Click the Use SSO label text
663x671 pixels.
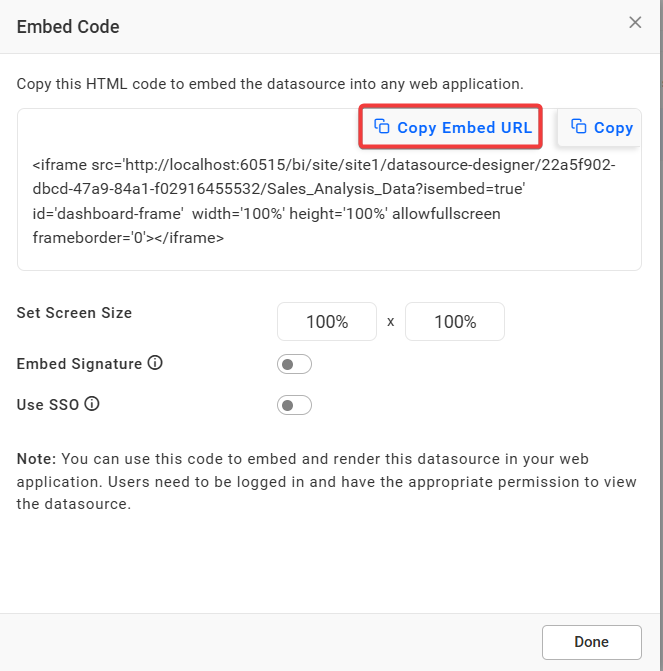48,404
